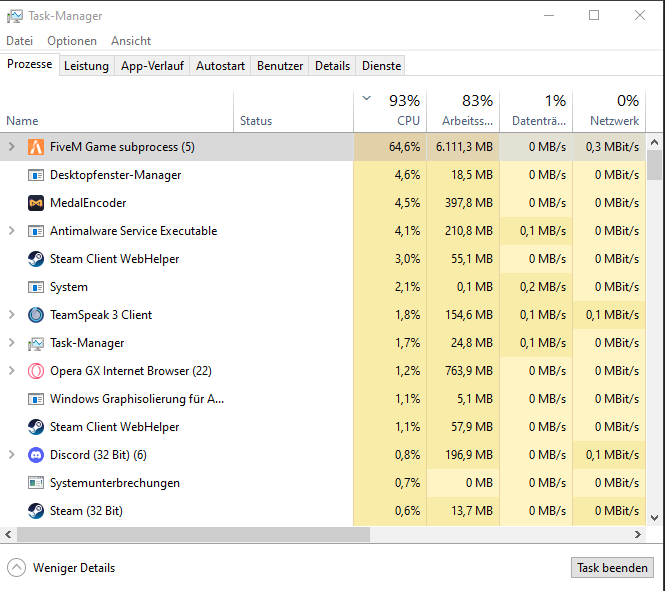Image resolution: width=665 pixels, height=591 pixels.
Task: Select the Prozesse tab
Action: (x=30, y=64)
